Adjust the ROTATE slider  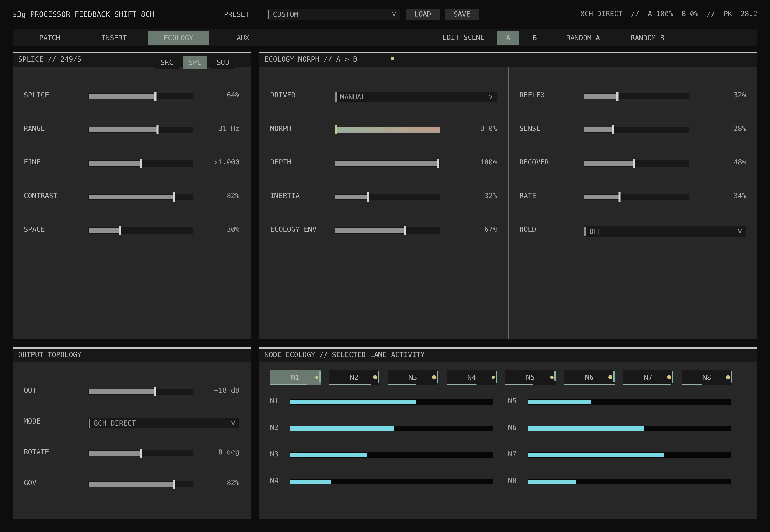(141, 453)
